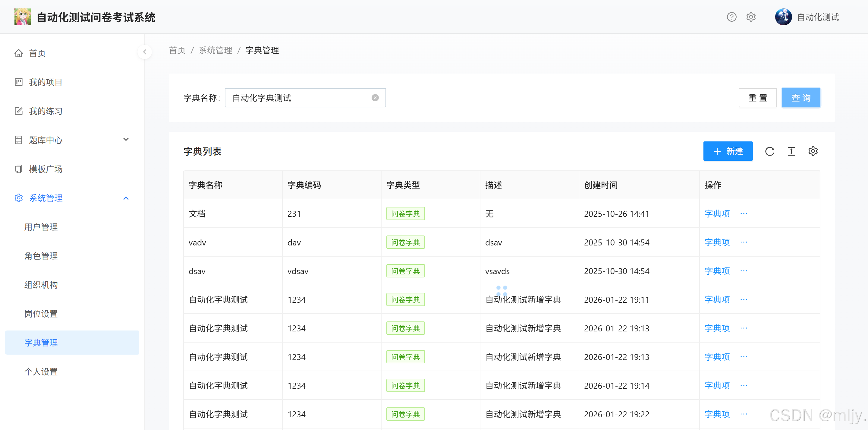
Task: Open 角色管理 in sidebar
Action: [x=41, y=256]
